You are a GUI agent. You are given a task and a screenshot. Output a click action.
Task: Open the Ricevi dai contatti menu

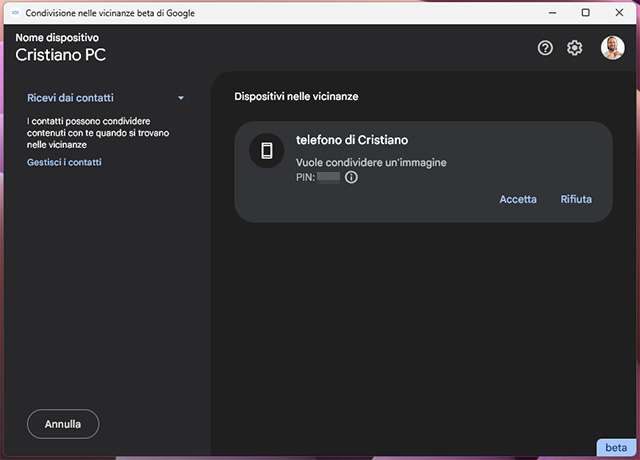(x=70, y=98)
